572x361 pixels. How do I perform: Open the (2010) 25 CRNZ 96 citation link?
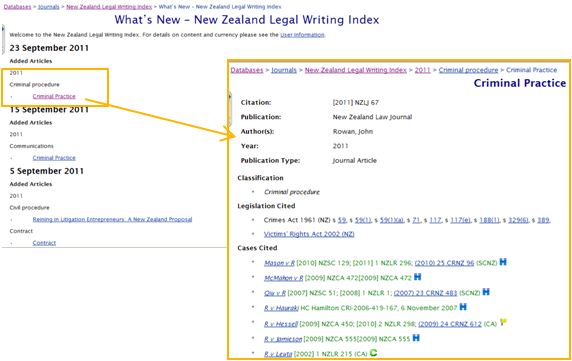coord(444,263)
